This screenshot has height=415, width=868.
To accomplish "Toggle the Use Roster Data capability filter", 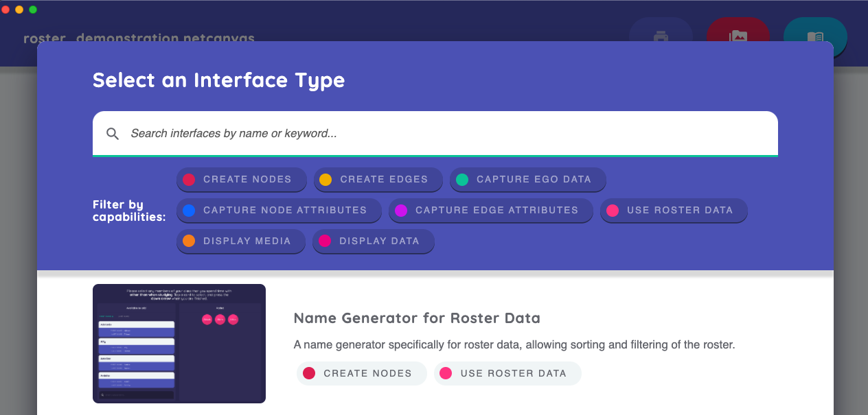I will click(x=673, y=211).
